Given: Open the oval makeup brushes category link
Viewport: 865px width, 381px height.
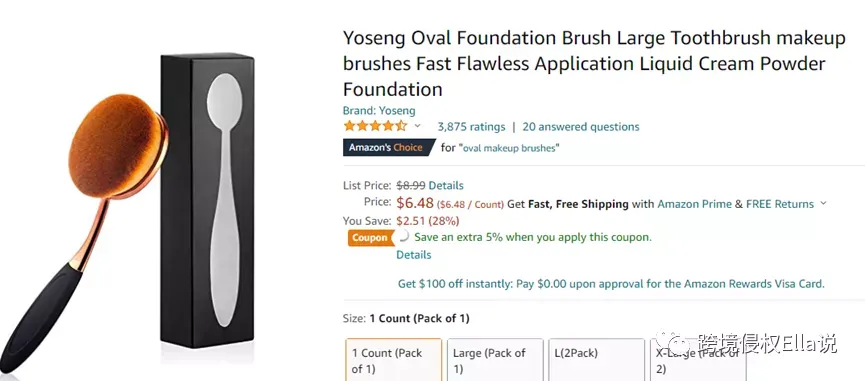Looking at the screenshot, I should click(509, 148).
